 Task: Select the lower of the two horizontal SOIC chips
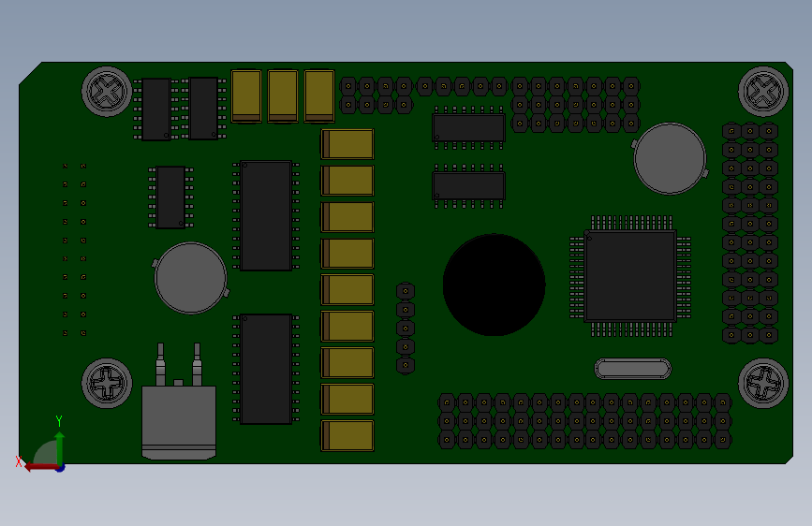coord(468,186)
